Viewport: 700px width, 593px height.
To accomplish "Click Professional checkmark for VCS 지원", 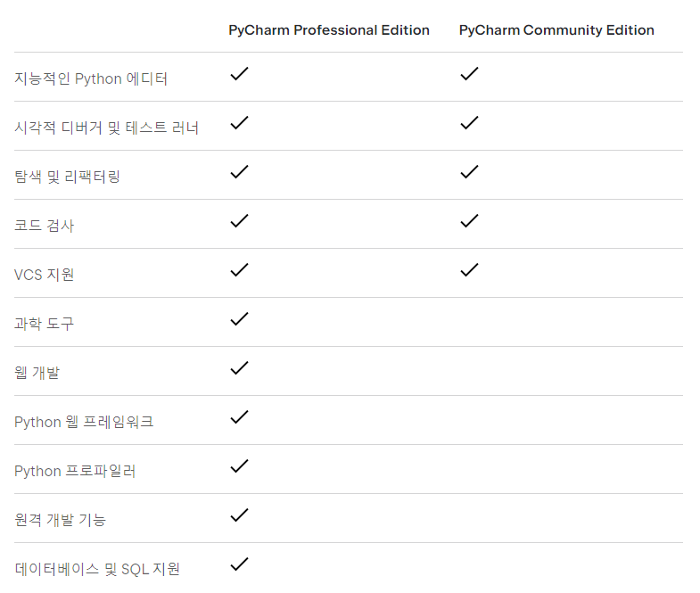I will coord(239,270).
